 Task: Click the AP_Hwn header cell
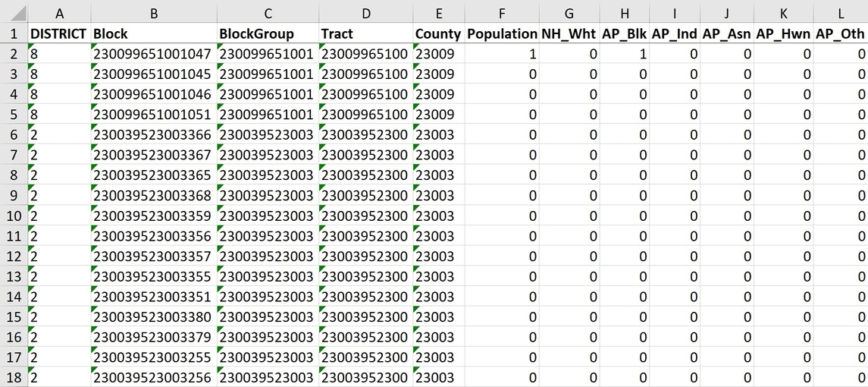pyautogui.click(x=784, y=34)
